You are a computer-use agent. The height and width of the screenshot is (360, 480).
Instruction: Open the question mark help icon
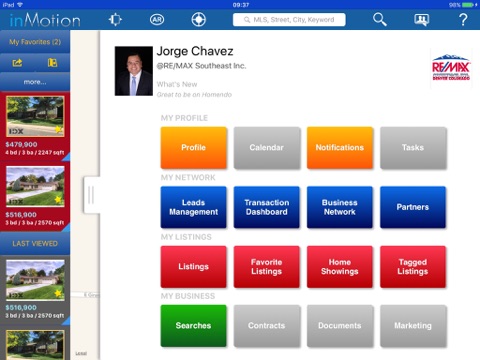coord(463,20)
